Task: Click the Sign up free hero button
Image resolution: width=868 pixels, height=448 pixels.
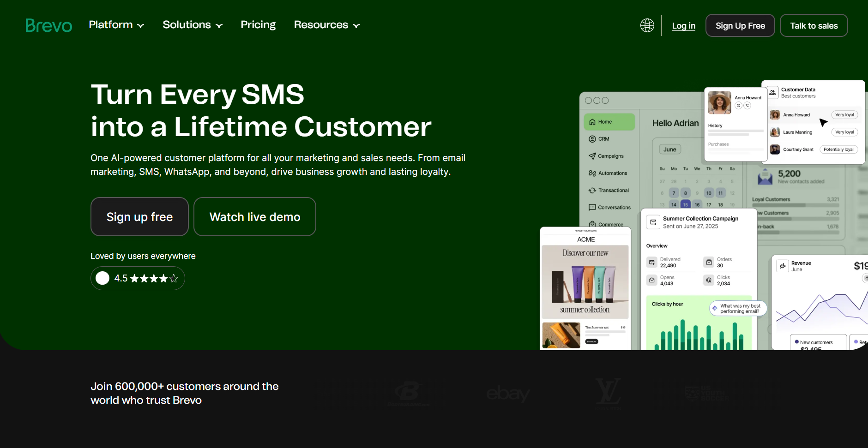Action: 139,217
